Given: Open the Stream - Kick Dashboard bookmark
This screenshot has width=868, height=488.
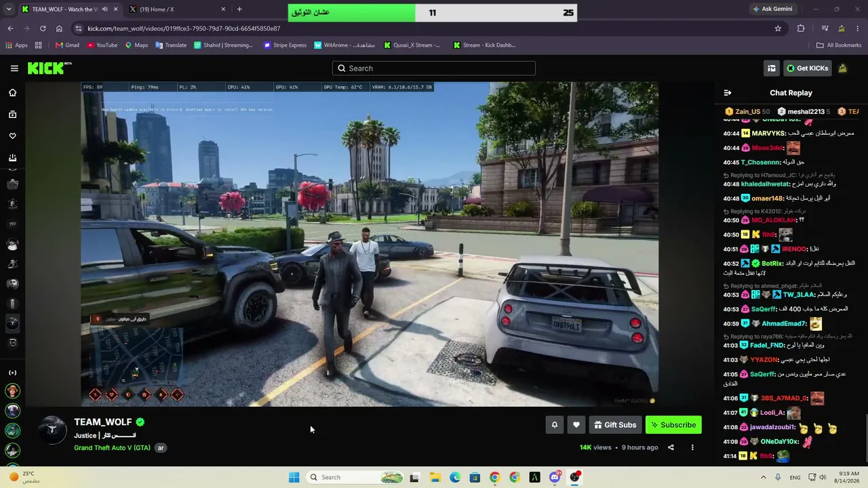Looking at the screenshot, I should click(x=484, y=45).
